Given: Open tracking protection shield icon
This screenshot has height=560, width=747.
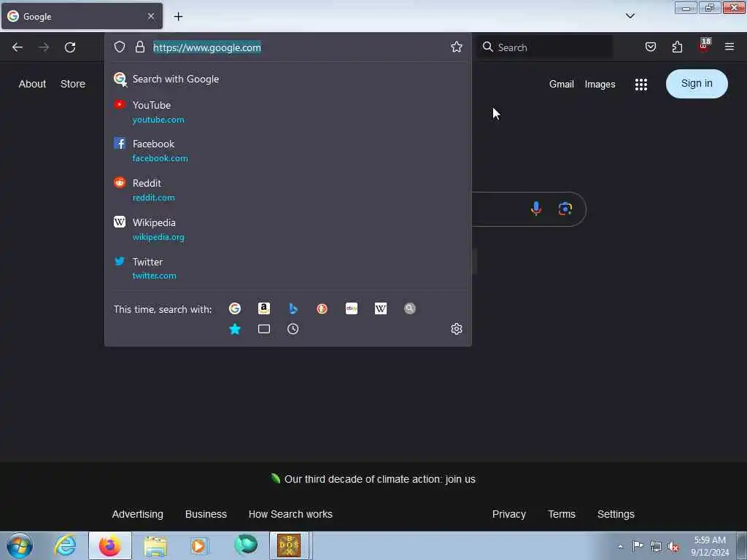Looking at the screenshot, I should click(x=120, y=47).
